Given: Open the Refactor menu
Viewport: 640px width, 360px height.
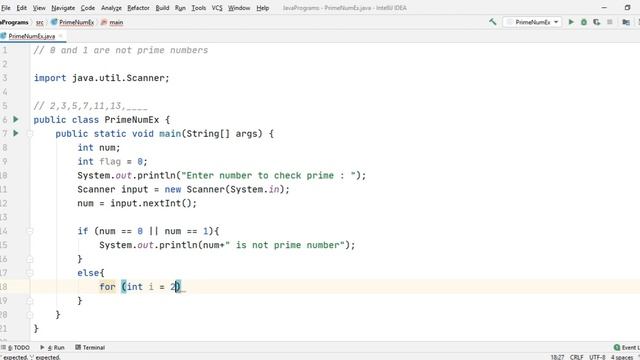Looking at the screenshot, I should tap(138, 8).
